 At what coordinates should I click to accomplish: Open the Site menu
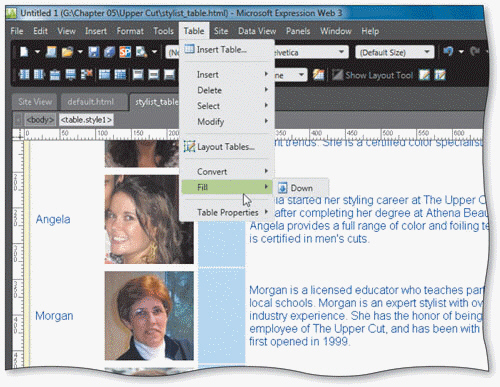221,31
